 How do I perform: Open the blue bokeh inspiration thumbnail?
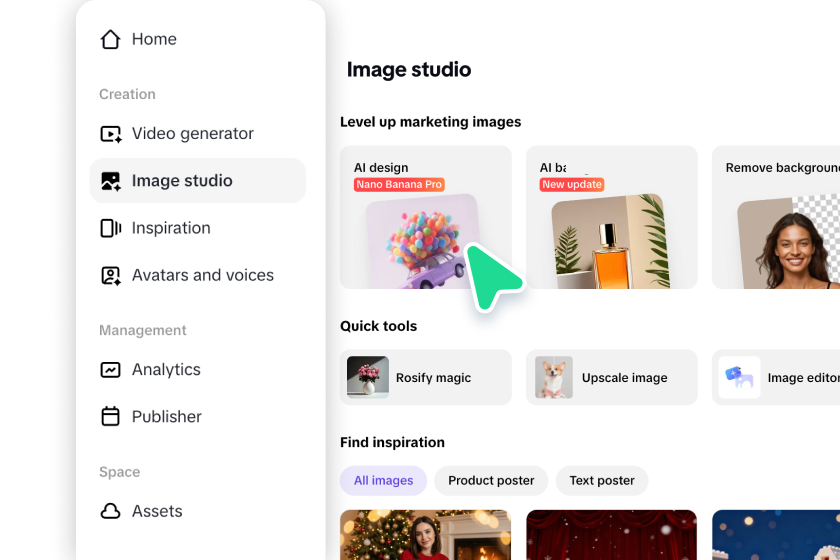tap(775, 534)
